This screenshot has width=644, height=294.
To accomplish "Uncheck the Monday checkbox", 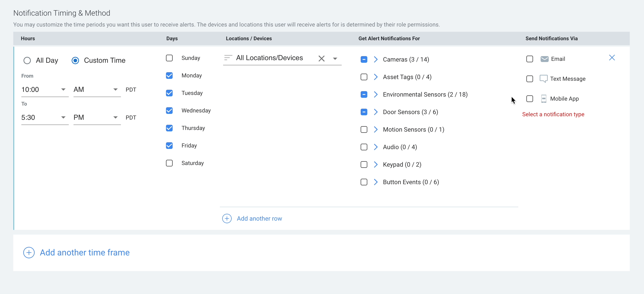I will (x=169, y=75).
